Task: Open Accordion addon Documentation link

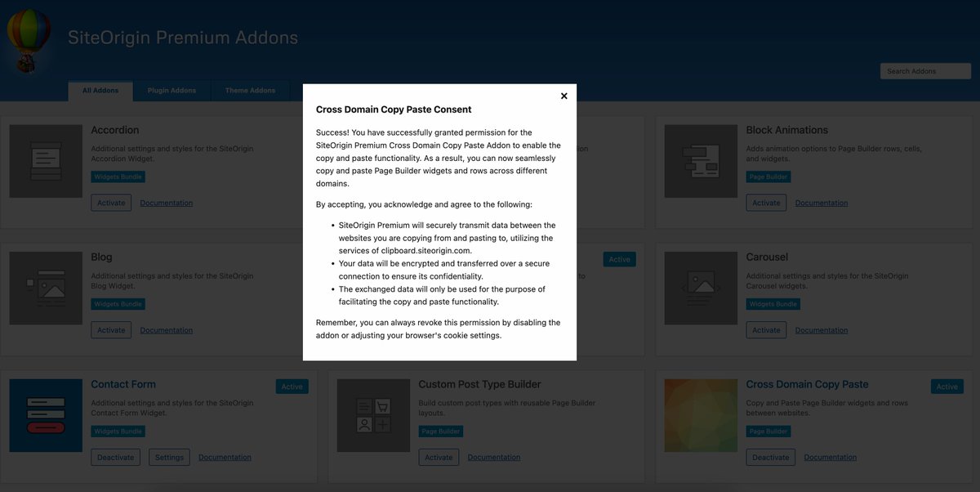Action: (x=167, y=203)
